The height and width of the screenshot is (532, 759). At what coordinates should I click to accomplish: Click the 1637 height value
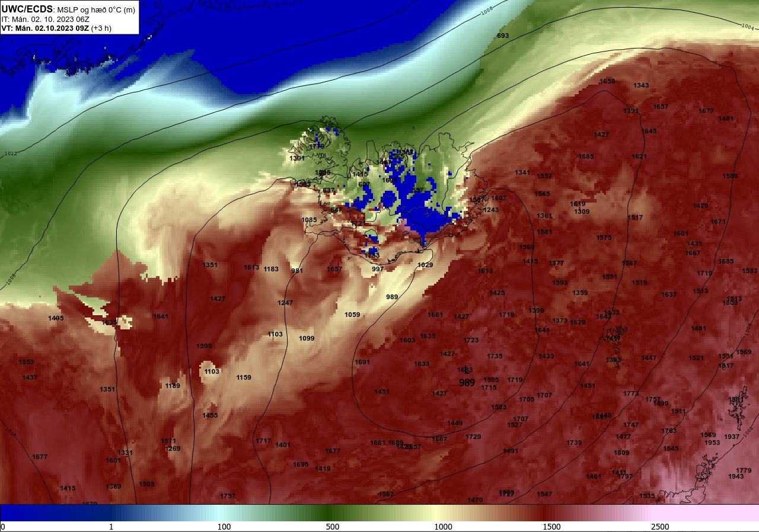tap(669, 294)
